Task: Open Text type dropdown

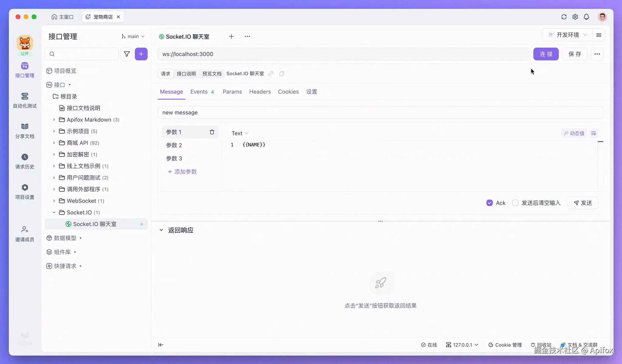Action: coord(240,133)
